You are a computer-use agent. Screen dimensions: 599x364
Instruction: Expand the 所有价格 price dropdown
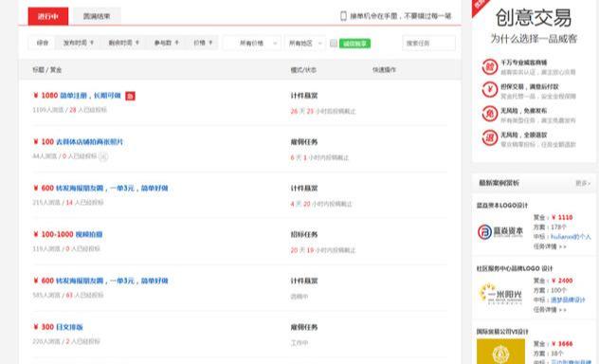pyautogui.click(x=252, y=44)
